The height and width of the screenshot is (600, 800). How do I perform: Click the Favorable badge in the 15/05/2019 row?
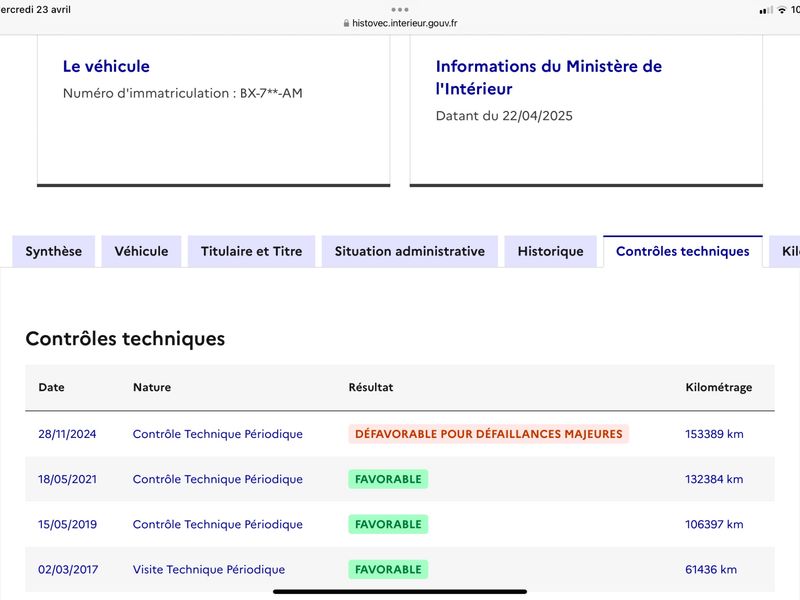click(388, 524)
